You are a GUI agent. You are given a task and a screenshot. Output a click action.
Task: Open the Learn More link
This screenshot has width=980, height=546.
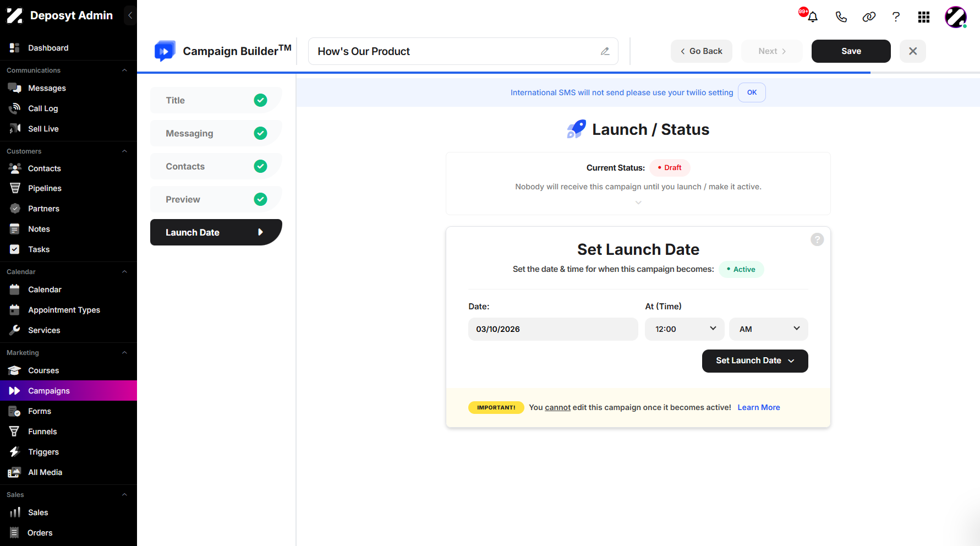(759, 407)
